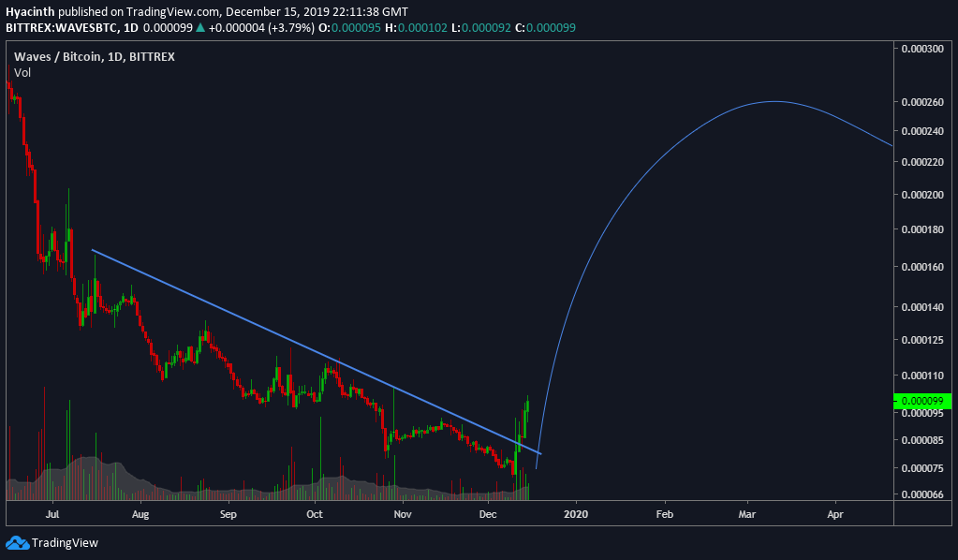
Task: Click the Vol indicator label
Action: coord(22,73)
